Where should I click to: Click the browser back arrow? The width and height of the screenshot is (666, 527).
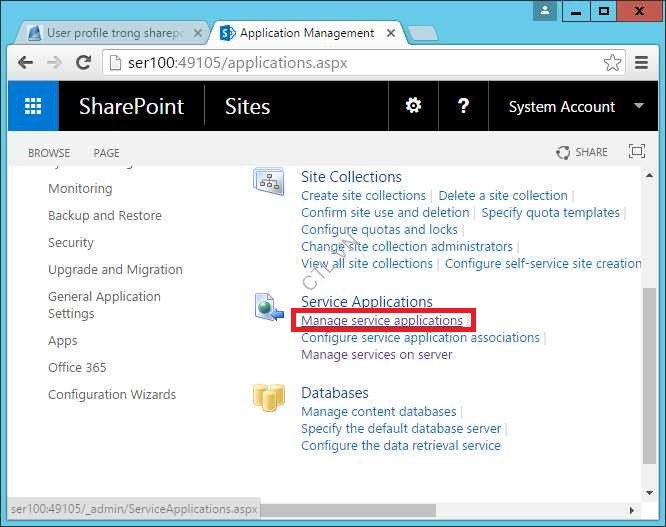(25, 63)
